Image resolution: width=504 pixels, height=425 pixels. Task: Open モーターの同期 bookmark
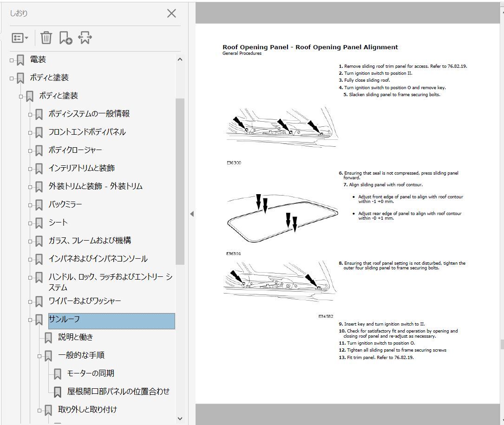coord(91,373)
